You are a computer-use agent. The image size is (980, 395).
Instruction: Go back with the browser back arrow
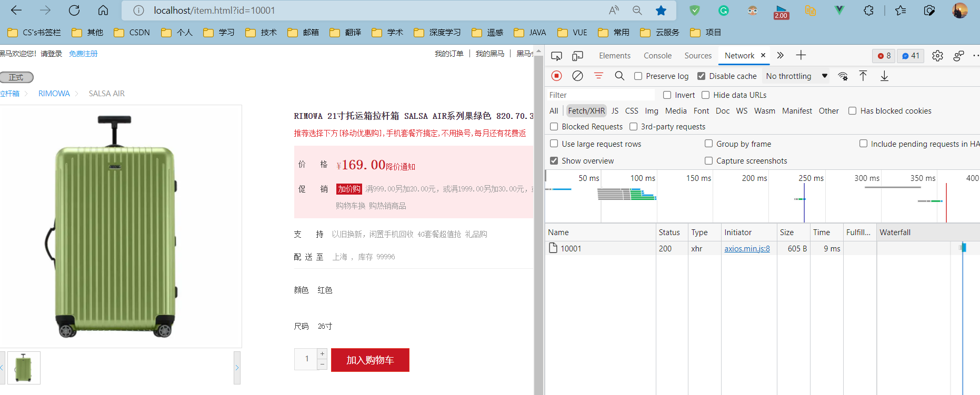(16, 11)
